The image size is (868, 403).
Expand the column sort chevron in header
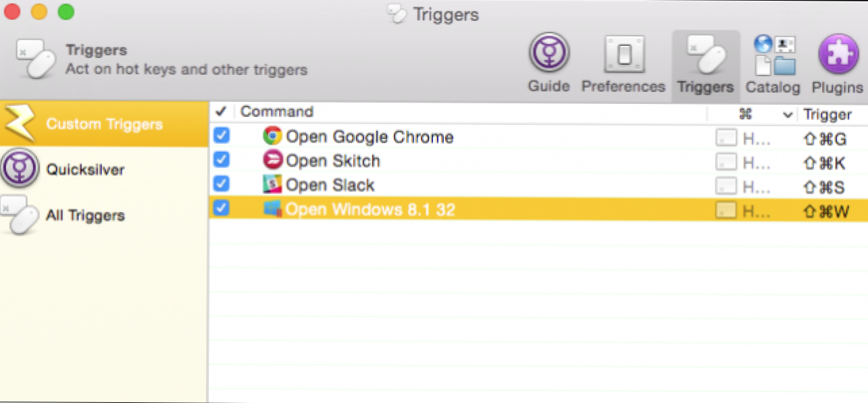coord(788,115)
